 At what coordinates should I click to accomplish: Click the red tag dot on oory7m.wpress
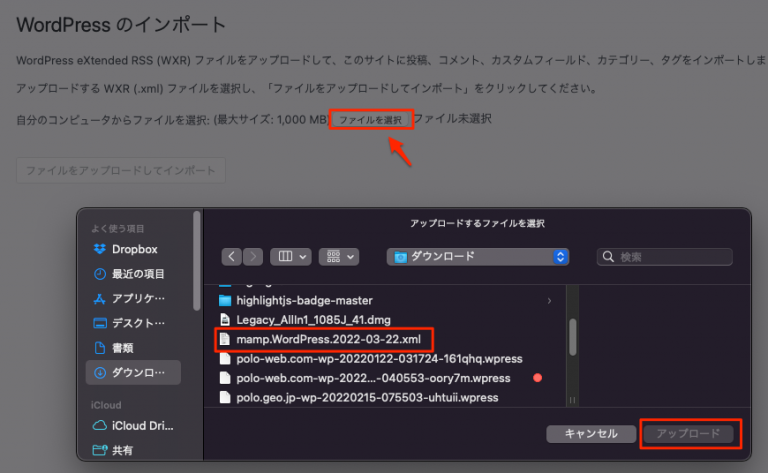(x=537, y=378)
